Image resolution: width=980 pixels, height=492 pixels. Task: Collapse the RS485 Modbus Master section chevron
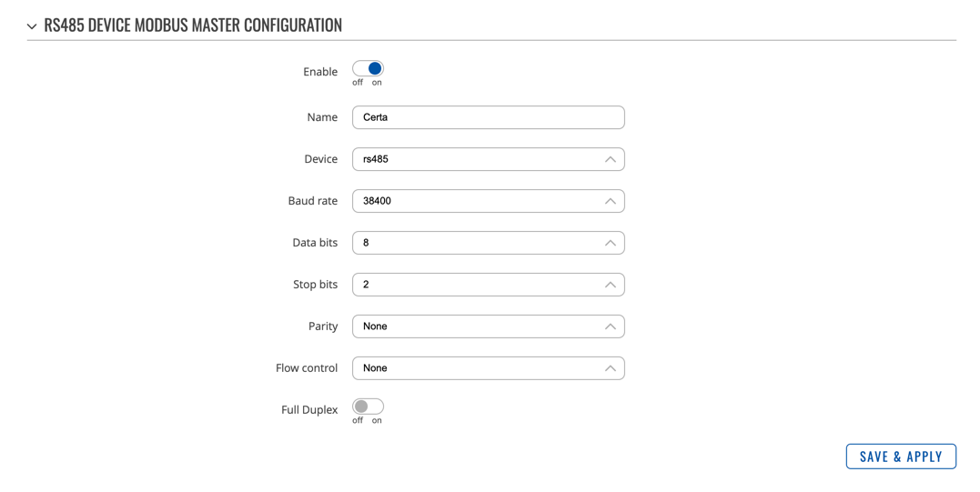32,26
